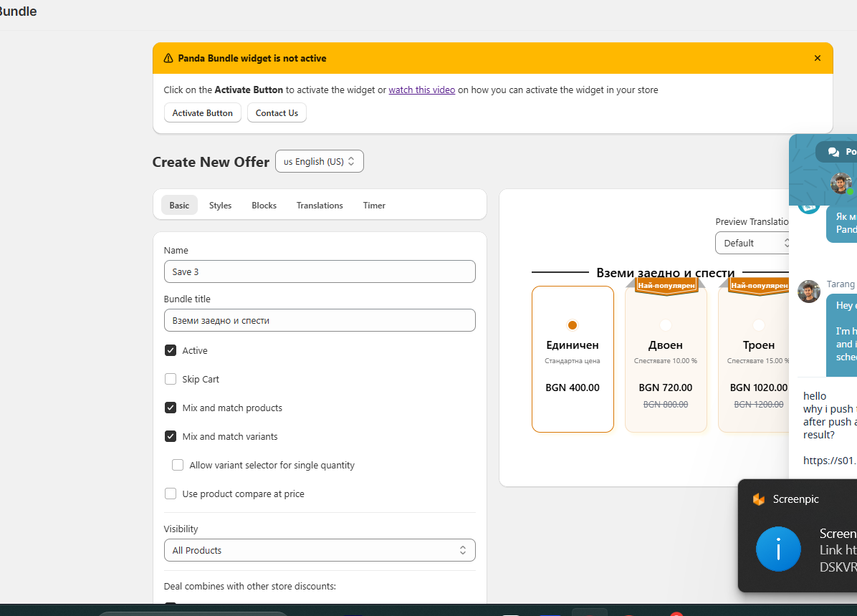Image resolution: width=857 pixels, height=616 pixels.
Task: Select the Троен radio option
Action: point(759,325)
